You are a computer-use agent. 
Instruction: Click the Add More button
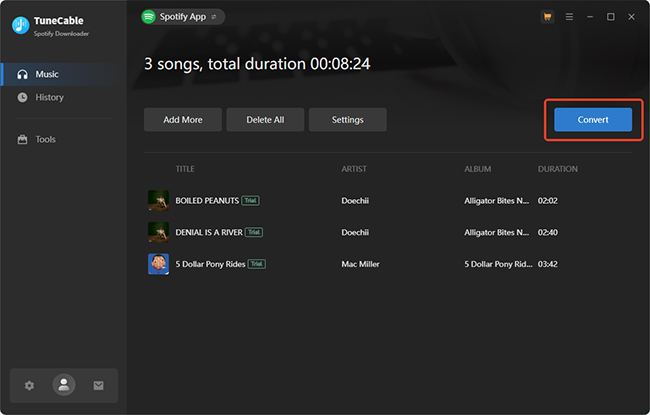pos(183,120)
